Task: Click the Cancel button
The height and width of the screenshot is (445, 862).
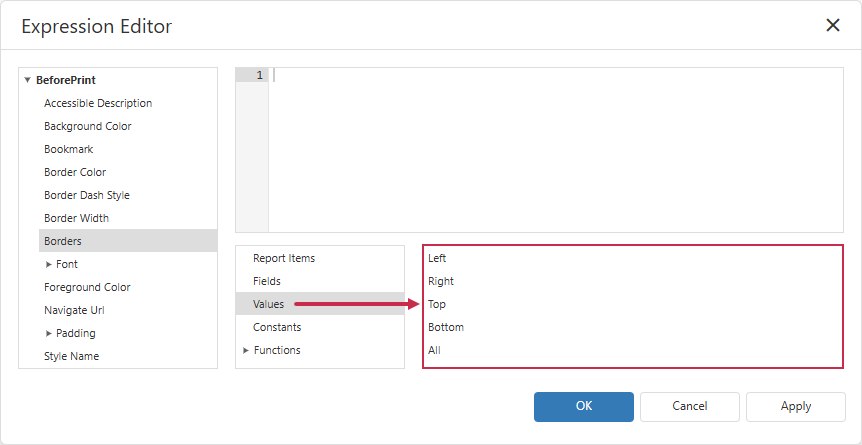Action: click(689, 406)
